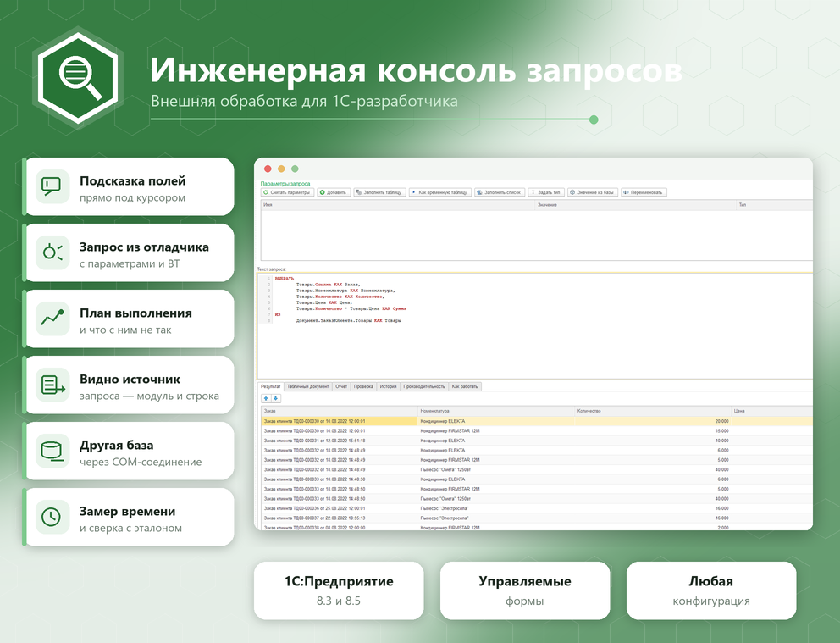Click the Тип parameters column header
Viewport: 840px width, 643px height.
click(x=775, y=205)
